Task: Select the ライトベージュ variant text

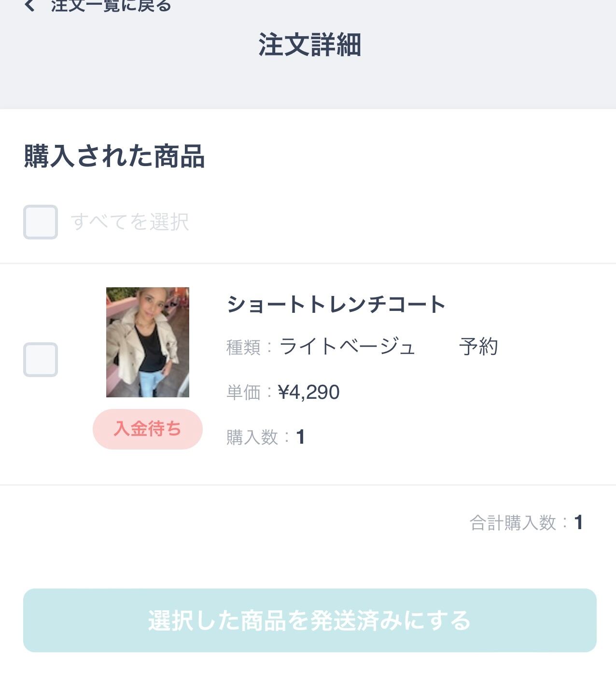Action: coord(347,347)
